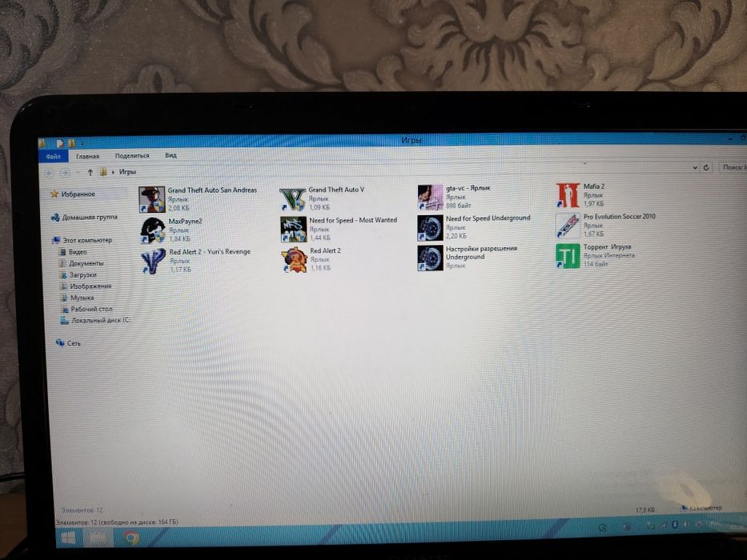The image size is (747, 560).
Task: Select the Mafia 2 shortcut icon
Action: (x=568, y=195)
